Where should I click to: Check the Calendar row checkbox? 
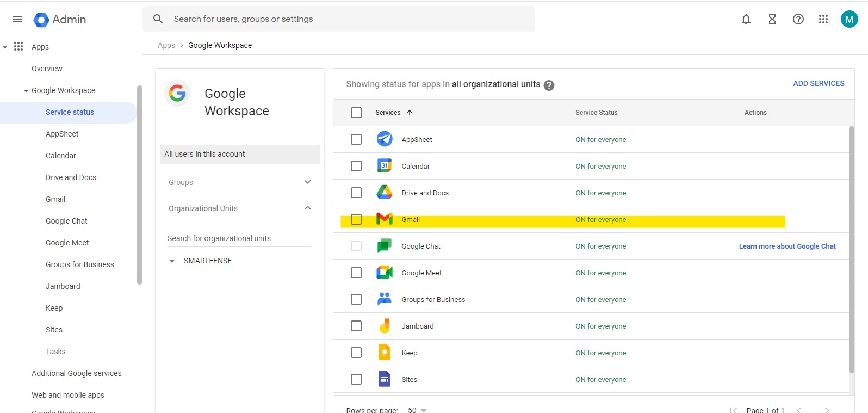tap(356, 166)
